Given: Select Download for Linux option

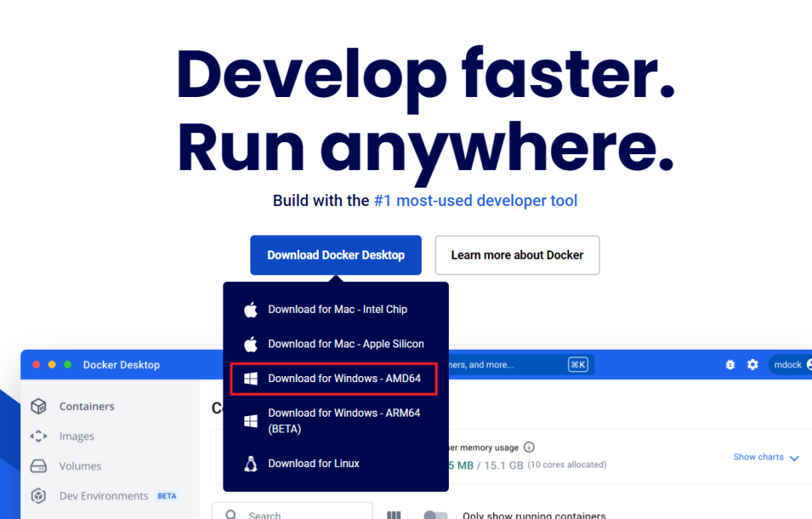Looking at the screenshot, I should tap(314, 463).
